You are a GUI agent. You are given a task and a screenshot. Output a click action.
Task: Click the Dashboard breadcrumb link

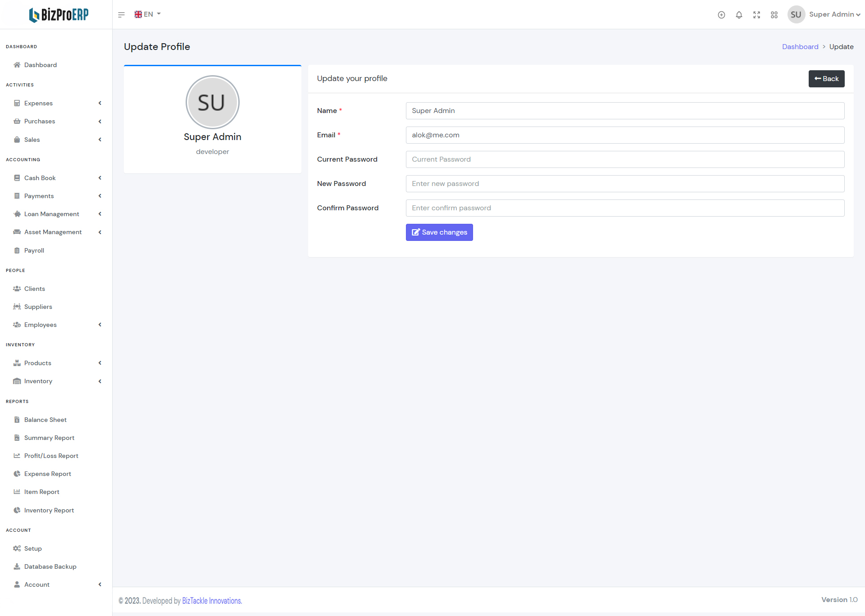pos(800,47)
